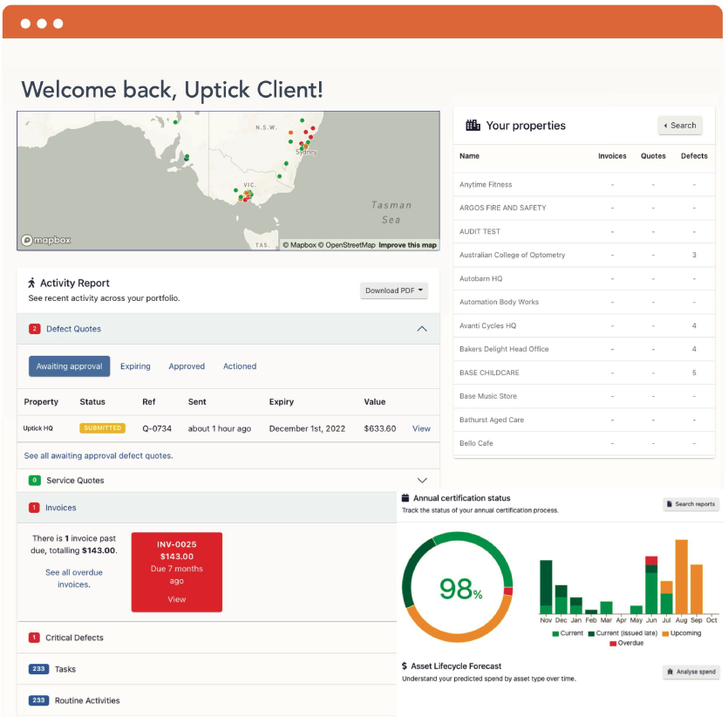
Task: Open the ARGOS FIRE AND SAFETY property
Action: click(x=584, y=208)
